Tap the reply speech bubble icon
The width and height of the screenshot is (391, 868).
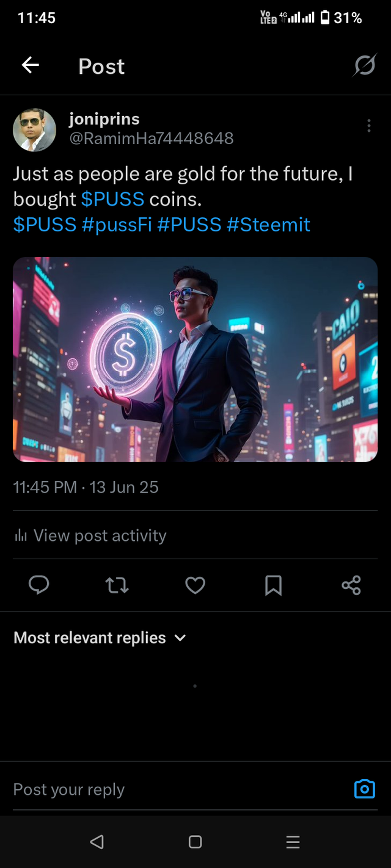(x=39, y=585)
